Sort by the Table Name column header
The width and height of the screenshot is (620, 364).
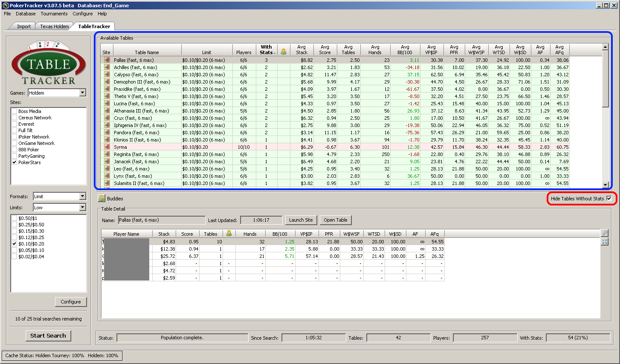[x=147, y=49]
